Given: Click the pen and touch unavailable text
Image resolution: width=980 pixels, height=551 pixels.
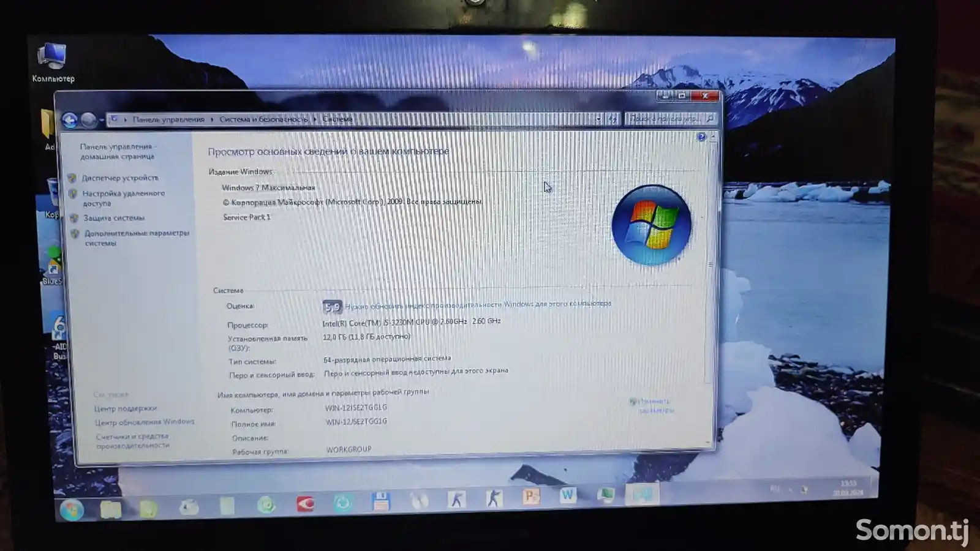Looking at the screenshot, I should pyautogui.click(x=416, y=372).
